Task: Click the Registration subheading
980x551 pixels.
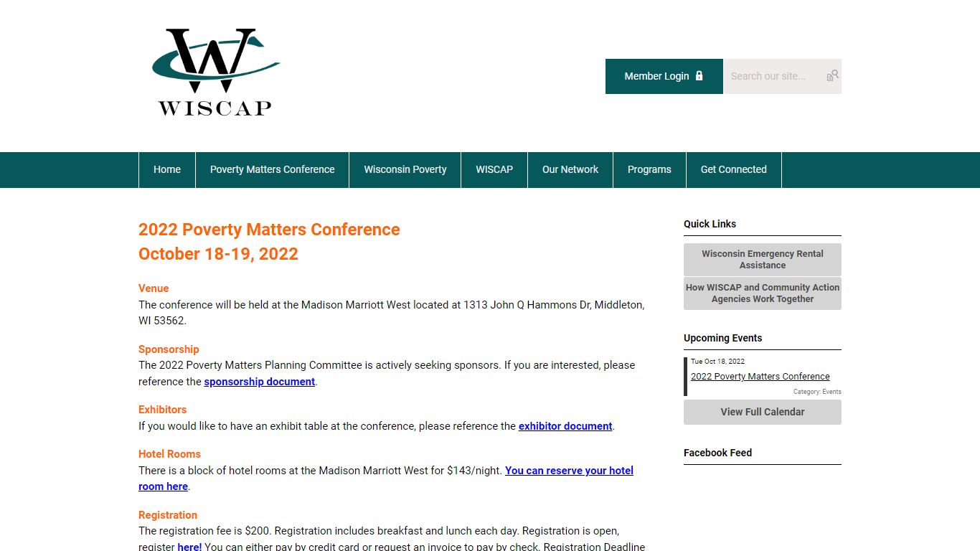Action: 168,515
